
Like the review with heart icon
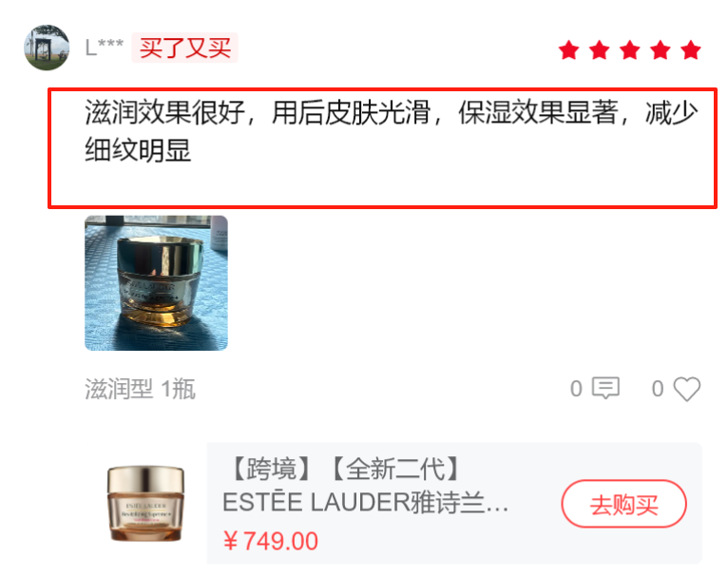point(687,389)
